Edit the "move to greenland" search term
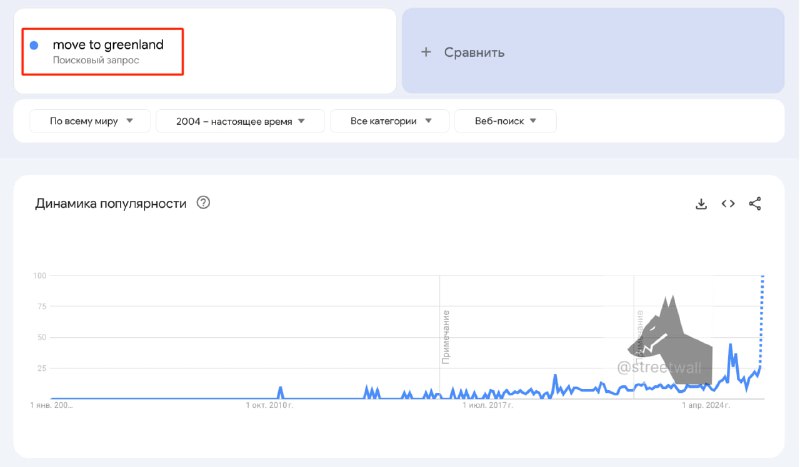 coord(108,45)
